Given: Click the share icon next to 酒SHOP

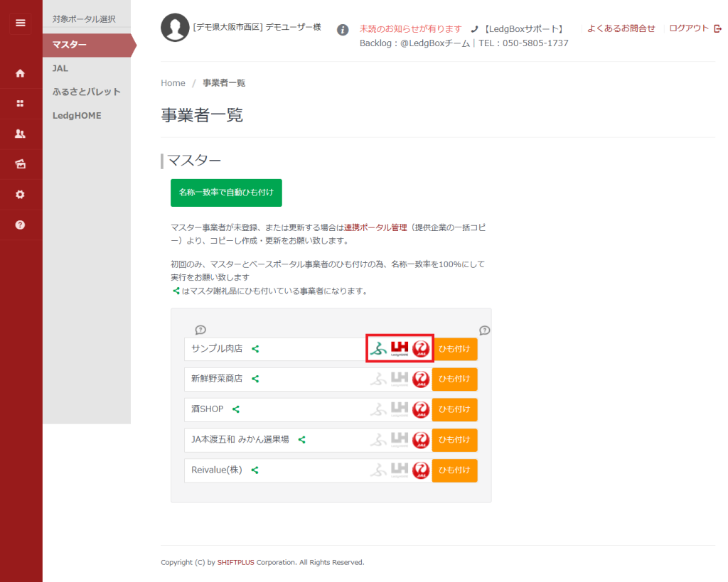Looking at the screenshot, I should click(236, 409).
